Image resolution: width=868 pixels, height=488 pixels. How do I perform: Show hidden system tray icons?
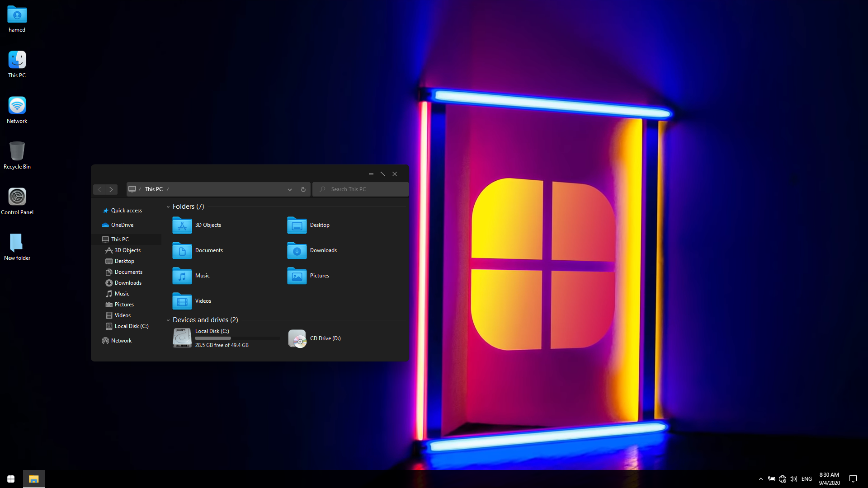pyautogui.click(x=761, y=479)
